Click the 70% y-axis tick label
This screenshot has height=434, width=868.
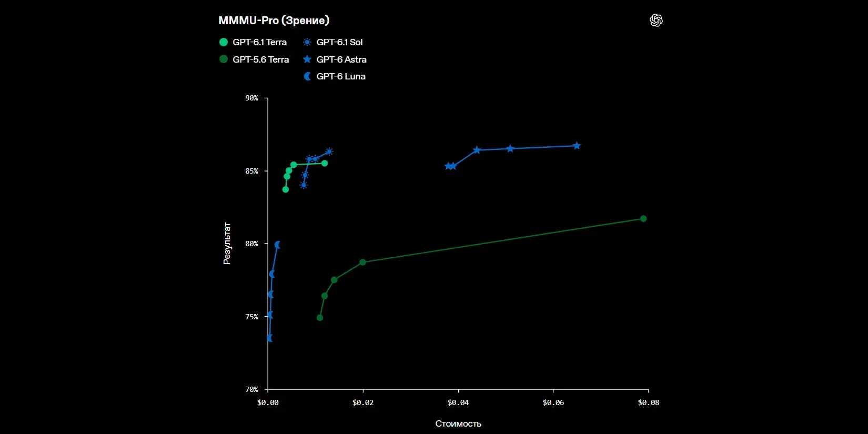pyautogui.click(x=252, y=390)
